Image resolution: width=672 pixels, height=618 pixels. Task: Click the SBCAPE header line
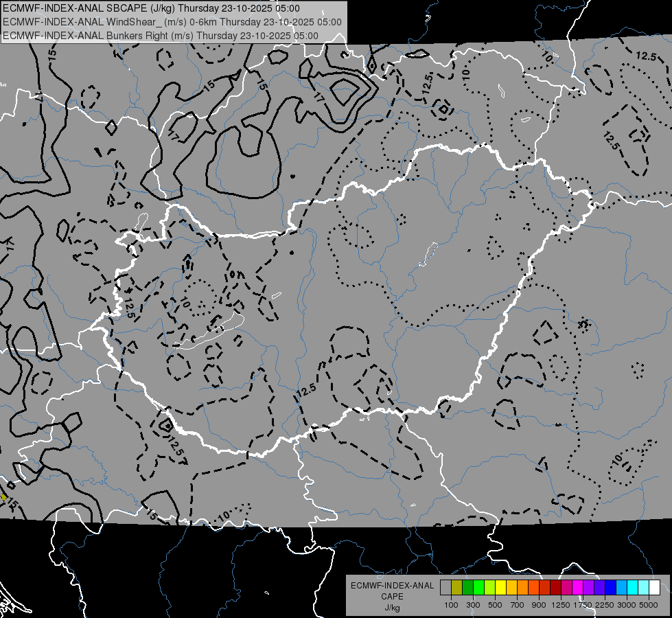coord(151,8)
